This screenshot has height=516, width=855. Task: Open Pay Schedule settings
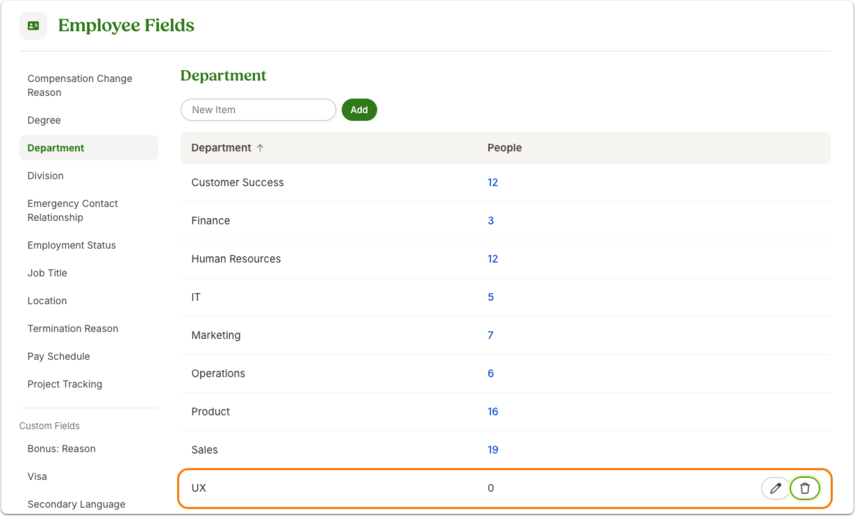tap(58, 356)
